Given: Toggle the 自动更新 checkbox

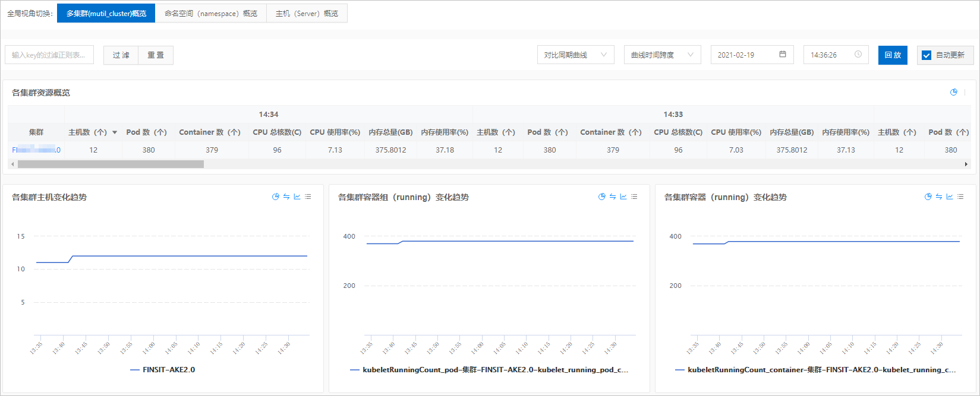Looking at the screenshot, I should point(927,55).
